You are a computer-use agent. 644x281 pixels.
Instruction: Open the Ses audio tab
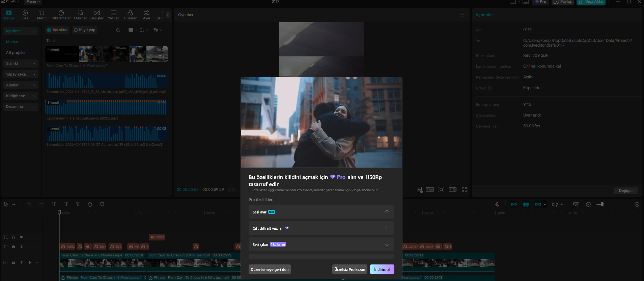pyautogui.click(x=25, y=15)
